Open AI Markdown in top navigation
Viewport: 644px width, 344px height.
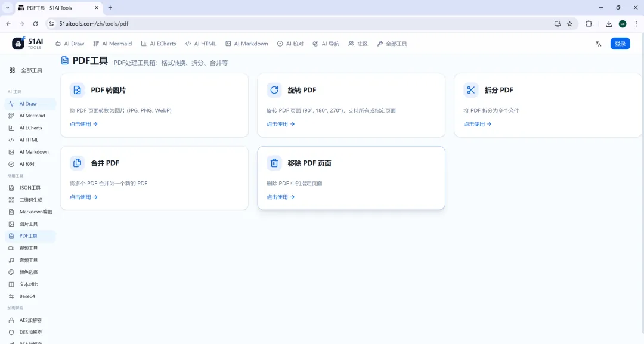click(x=246, y=44)
